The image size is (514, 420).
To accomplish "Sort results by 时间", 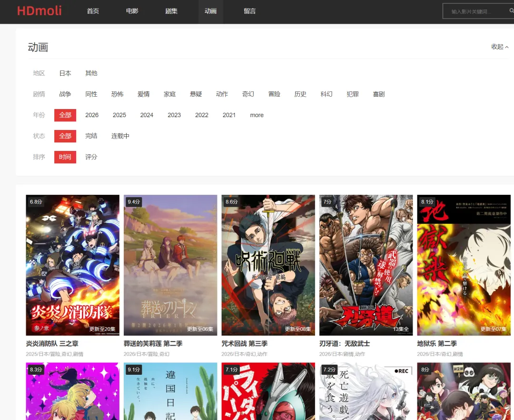I will coord(65,157).
